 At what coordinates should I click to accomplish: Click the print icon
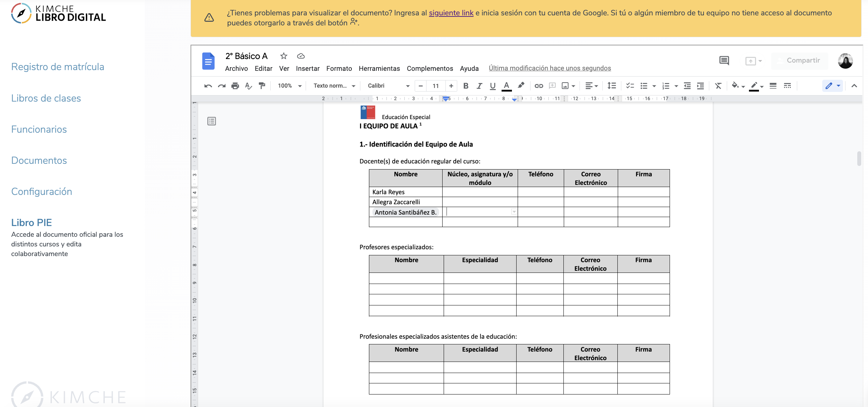point(235,86)
